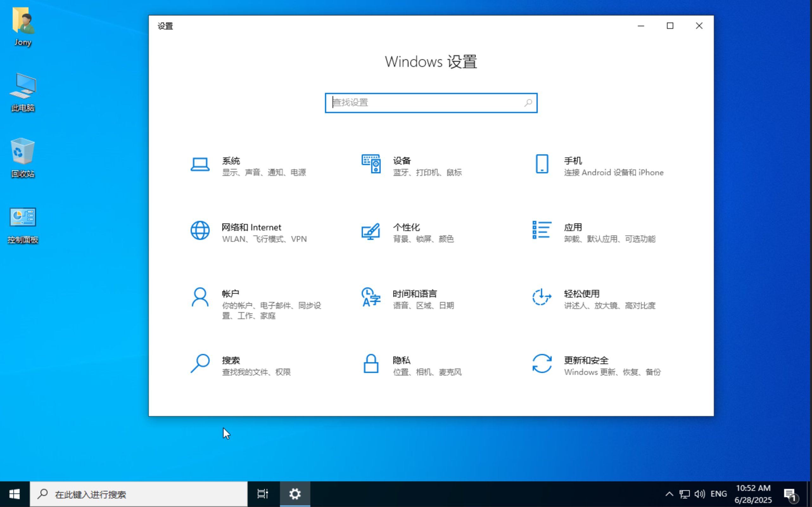Image resolution: width=812 pixels, height=507 pixels.
Task: Click the Task View taskbar button
Action: tap(263, 494)
